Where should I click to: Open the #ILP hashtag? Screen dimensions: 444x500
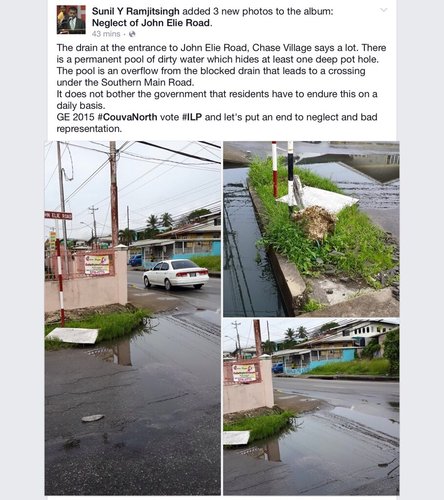pyautogui.click(x=192, y=117)
